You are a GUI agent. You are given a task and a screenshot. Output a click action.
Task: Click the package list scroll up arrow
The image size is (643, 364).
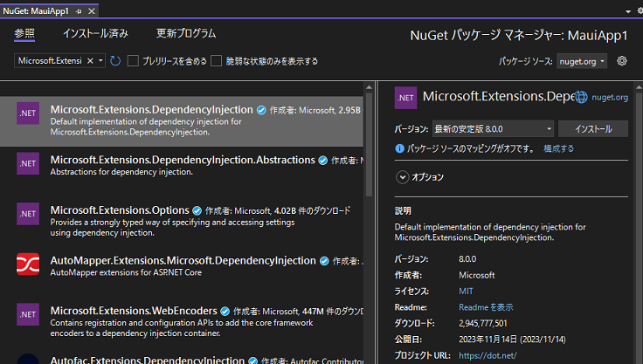369,87
